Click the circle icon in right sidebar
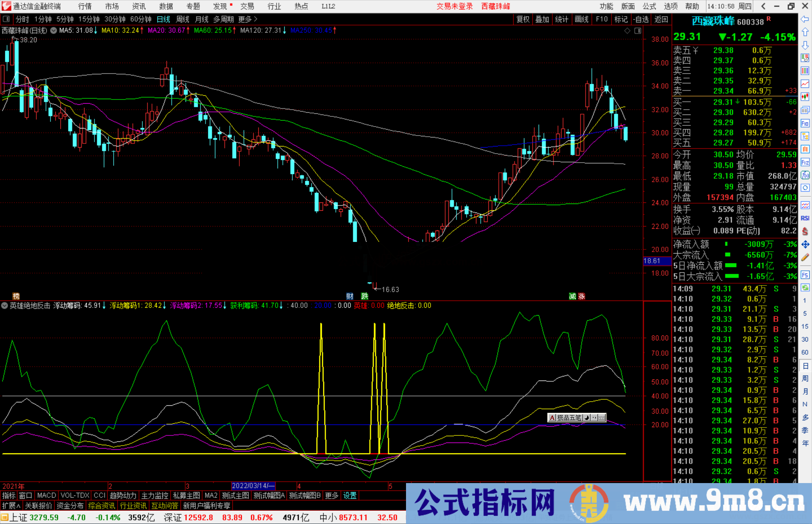 805,188
